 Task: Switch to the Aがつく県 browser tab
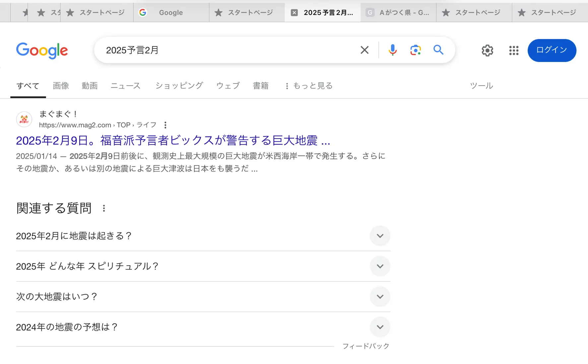(398, 13)
